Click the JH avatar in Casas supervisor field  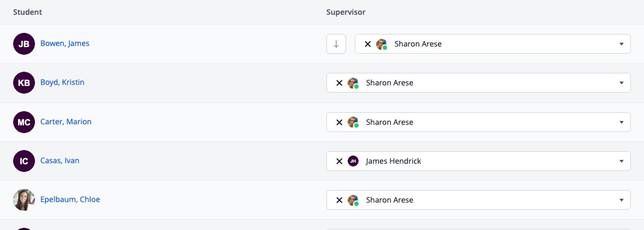[353, 162]
